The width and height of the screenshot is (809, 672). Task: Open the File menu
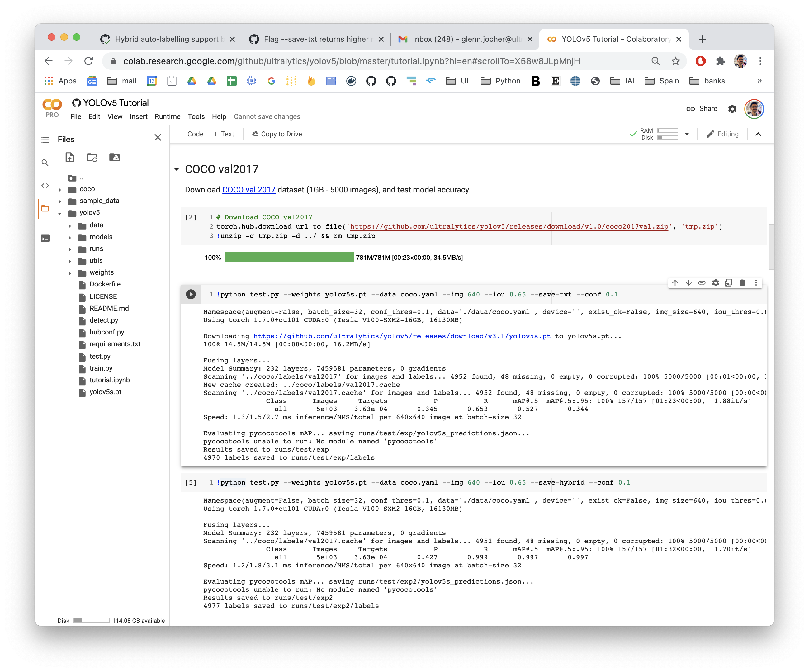[75, 117]
